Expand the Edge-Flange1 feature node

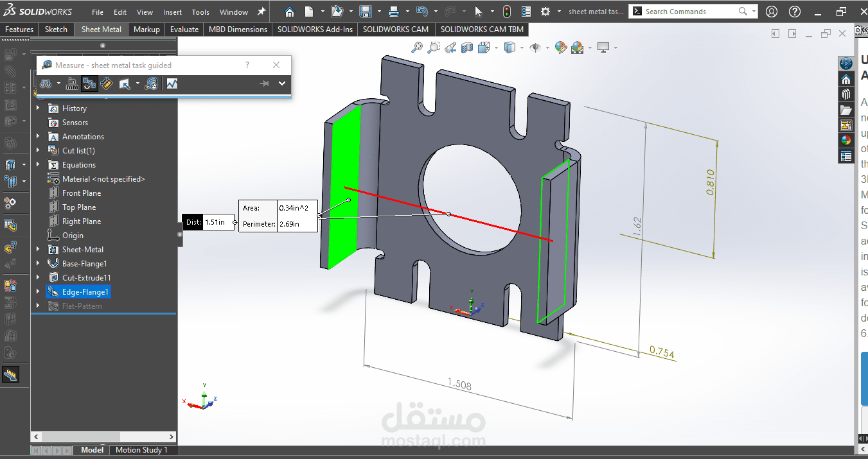[38, 292]
